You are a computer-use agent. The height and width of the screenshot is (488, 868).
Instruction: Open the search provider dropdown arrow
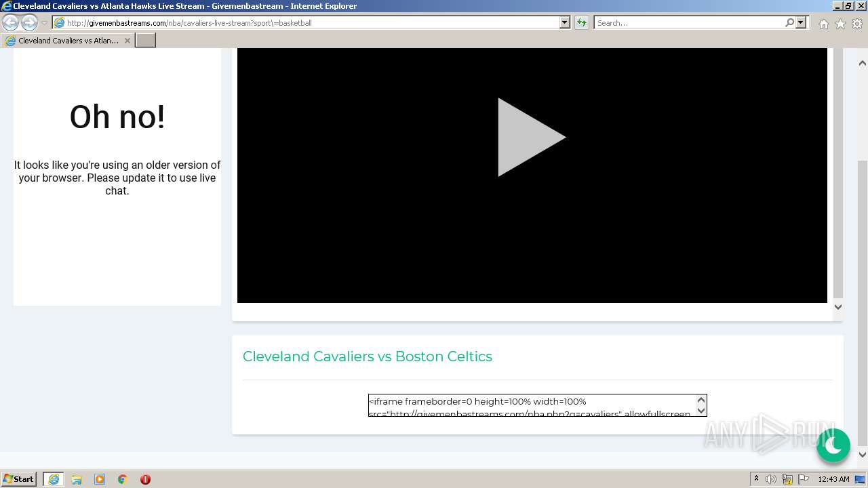[801, 22]
